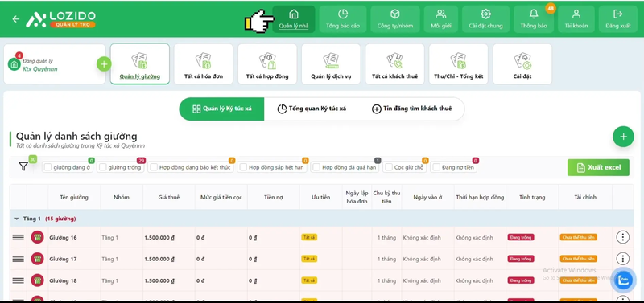Open the Quản lý giường card
644x303 pixels.
[139, 64]
